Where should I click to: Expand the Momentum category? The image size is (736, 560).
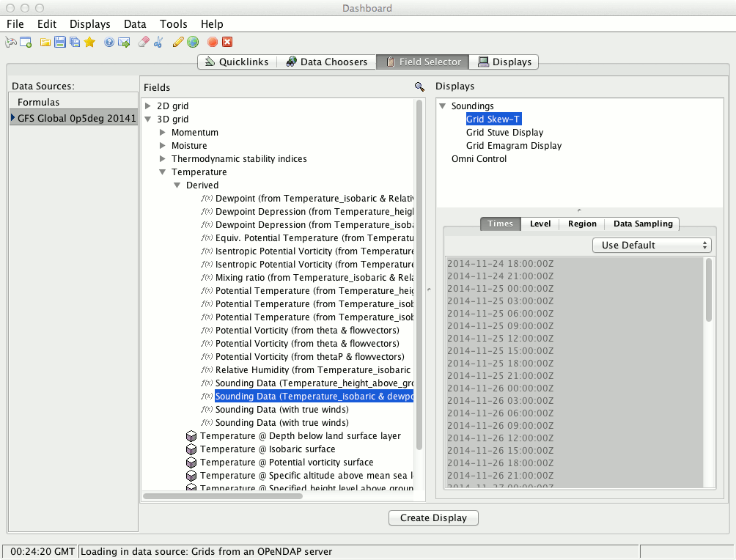pos(163,133)
